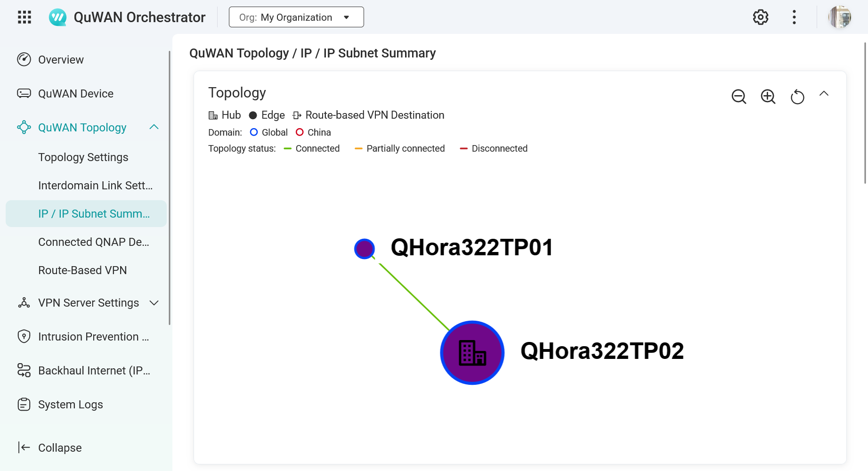
Task: Open the settings gear
Action: (x=760, y=17)
